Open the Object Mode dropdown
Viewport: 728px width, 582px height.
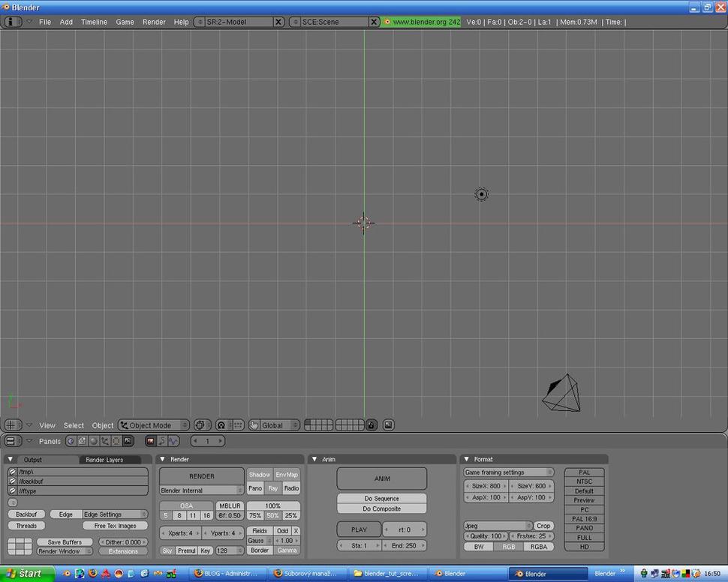pos(154,425)
